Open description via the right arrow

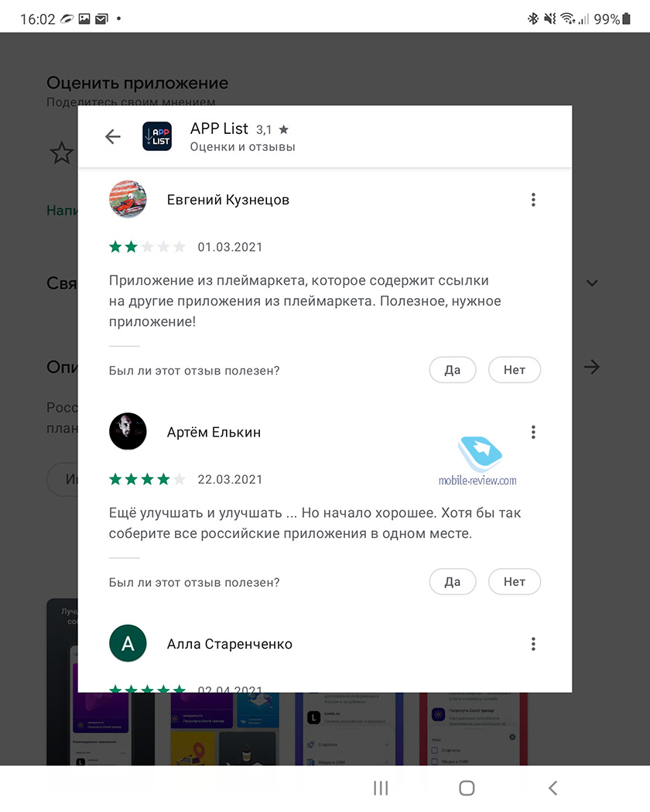pyautogui.click(x=591, y=367)
